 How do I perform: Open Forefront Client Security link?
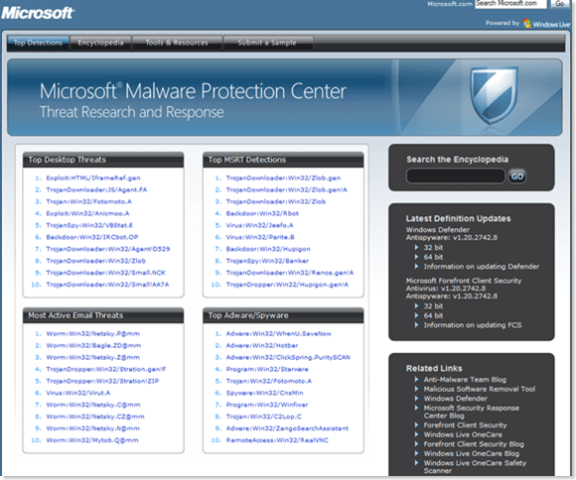(465, 425)
